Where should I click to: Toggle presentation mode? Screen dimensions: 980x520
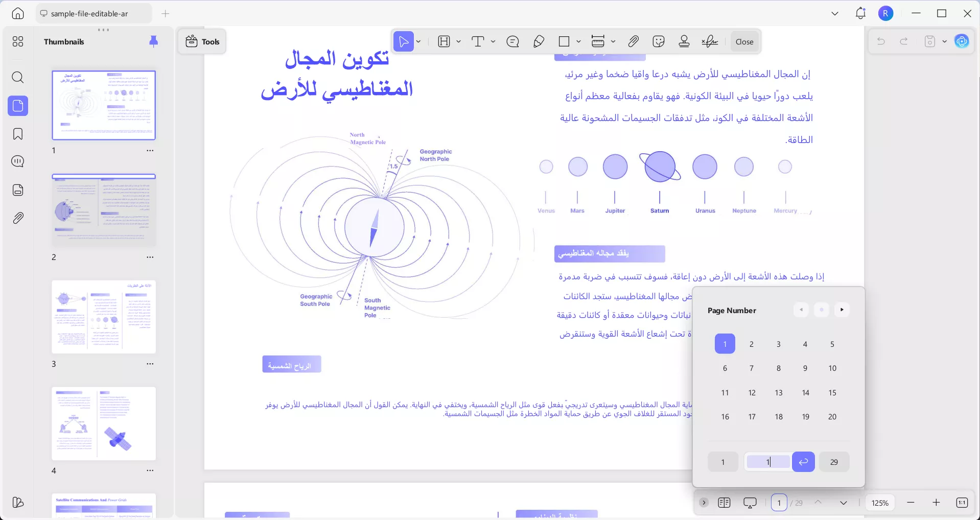[x=750, y=503]
